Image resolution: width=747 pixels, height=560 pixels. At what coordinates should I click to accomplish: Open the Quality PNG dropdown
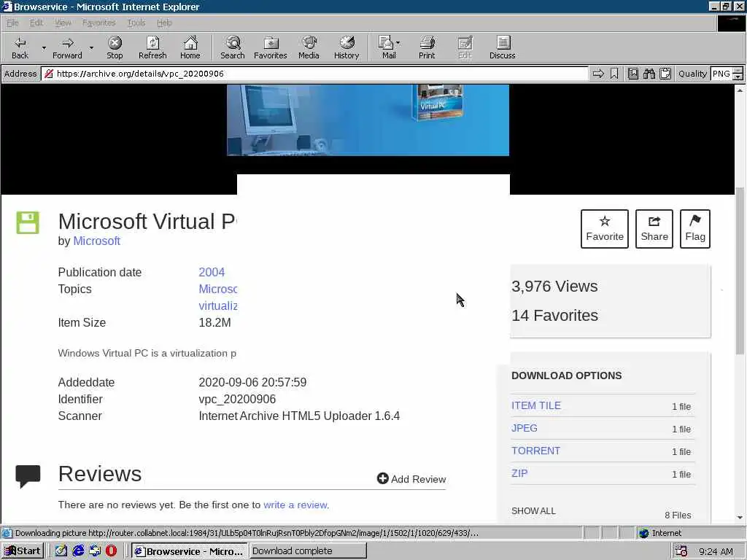[x=727, y=74]
